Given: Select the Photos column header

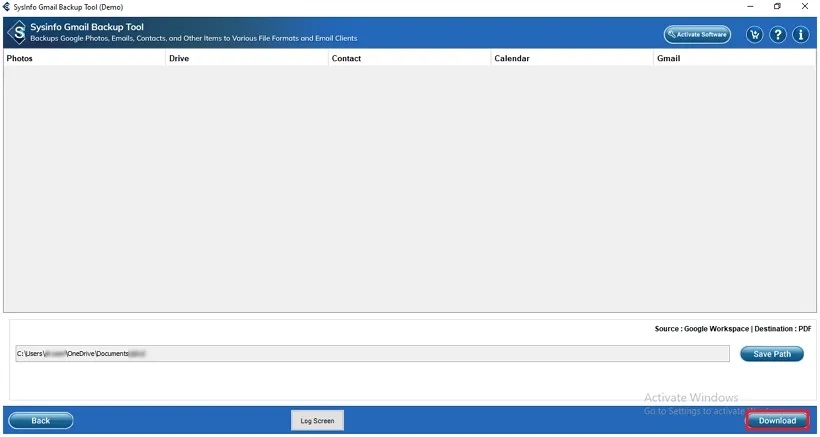Looking at the screenshot, I should pos(84,58).
